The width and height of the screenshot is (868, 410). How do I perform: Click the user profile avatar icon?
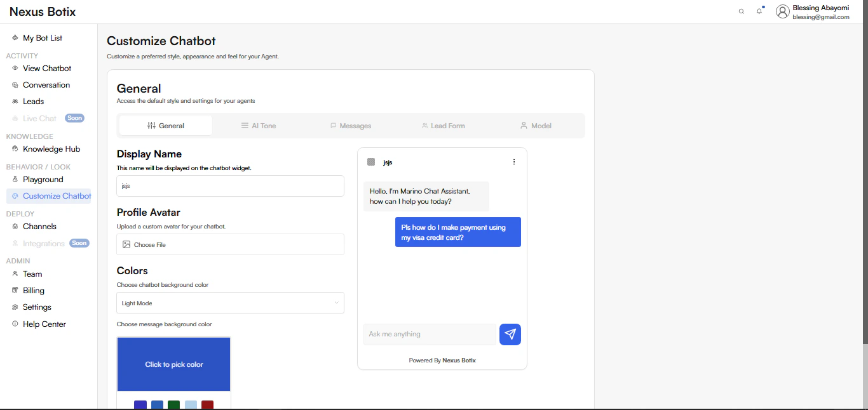(x=783, y=11)
